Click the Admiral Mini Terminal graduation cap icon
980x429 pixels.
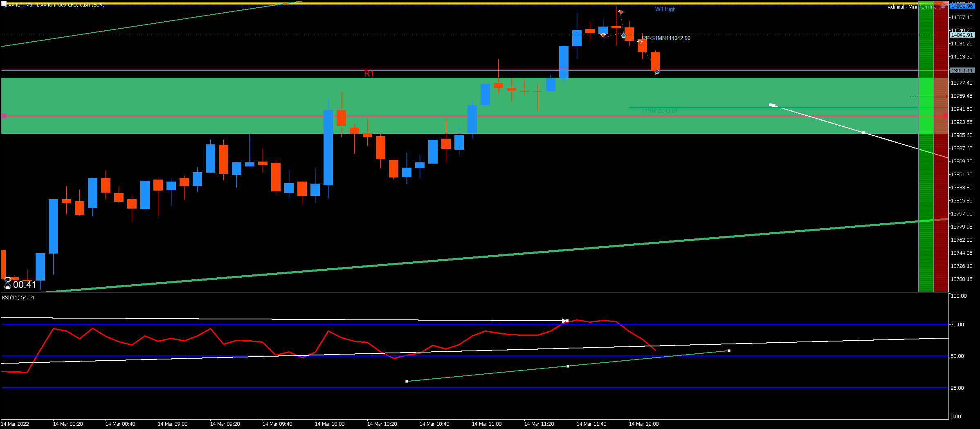pos(943,6)
